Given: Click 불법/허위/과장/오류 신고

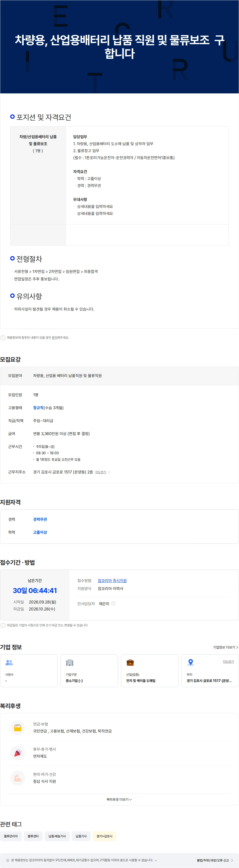Looking at the screenshot, I should (215, 860).
